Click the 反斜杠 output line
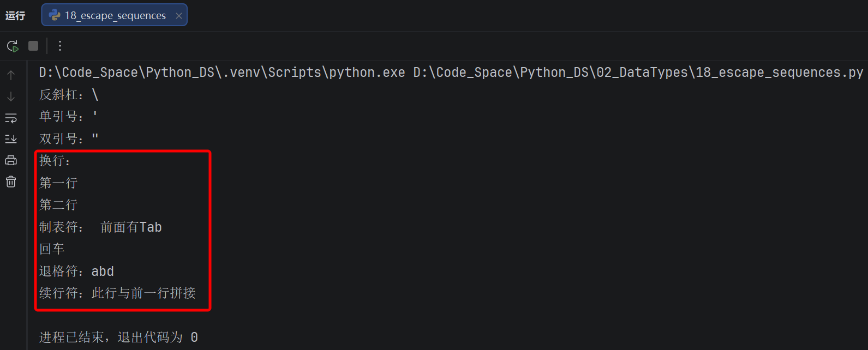The height and width of the screenshot is (350, 868). (x=69, y=95)
